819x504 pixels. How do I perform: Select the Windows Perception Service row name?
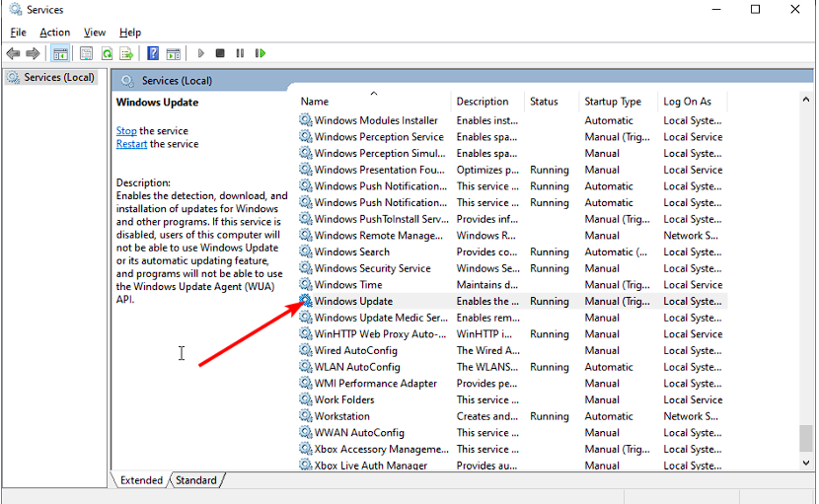(x=379, y=137)
